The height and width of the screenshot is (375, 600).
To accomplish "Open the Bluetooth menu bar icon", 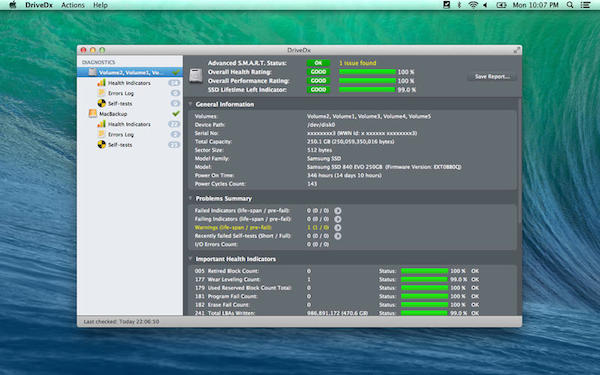I will tap(459, 5).
